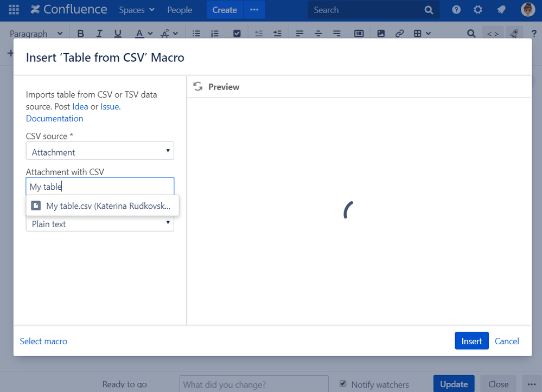Open the insert table icon
The width and height of the screenshot is (542, 392).
point(418,34)
